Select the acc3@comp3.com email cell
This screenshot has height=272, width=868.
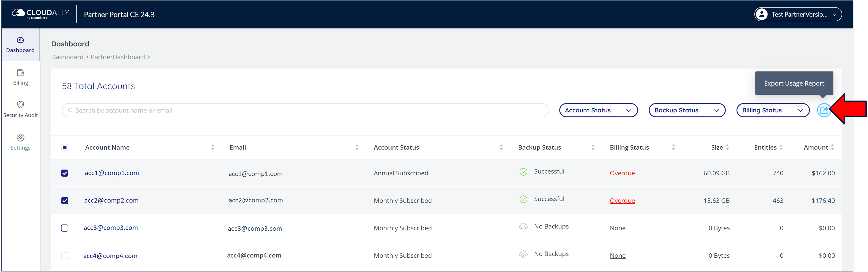[x=255, y=229]
